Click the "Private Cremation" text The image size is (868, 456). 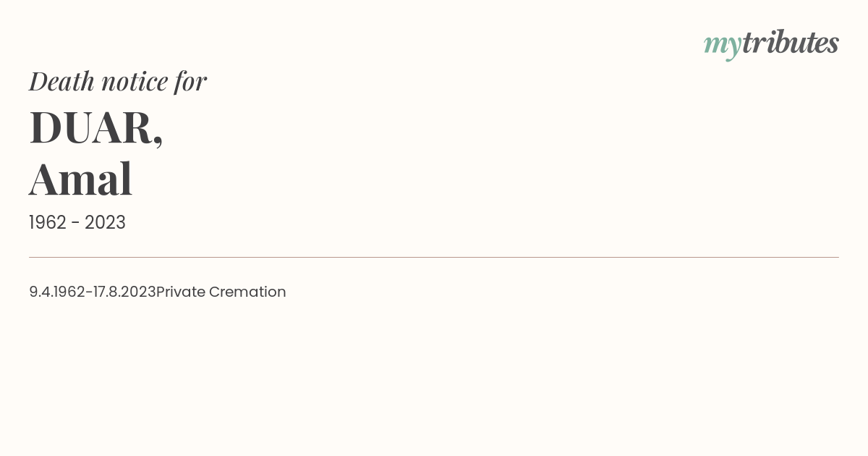click(221, 292)
